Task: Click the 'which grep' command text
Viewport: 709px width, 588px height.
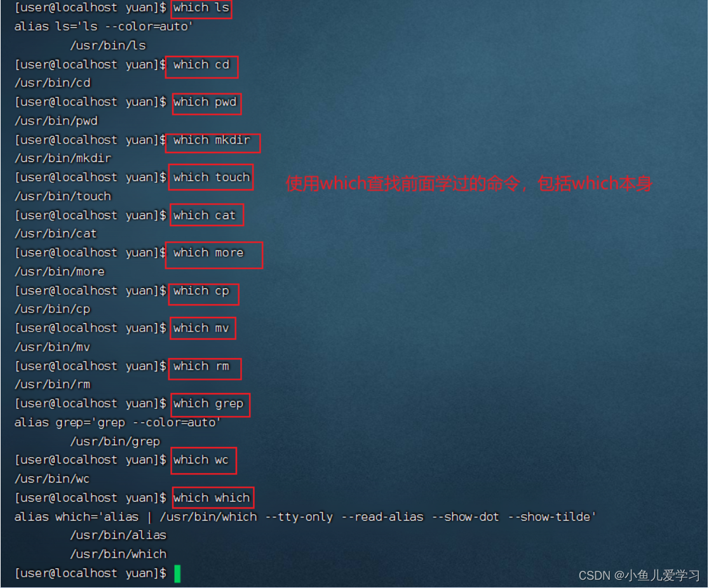Action: click(x=208, y=404)
